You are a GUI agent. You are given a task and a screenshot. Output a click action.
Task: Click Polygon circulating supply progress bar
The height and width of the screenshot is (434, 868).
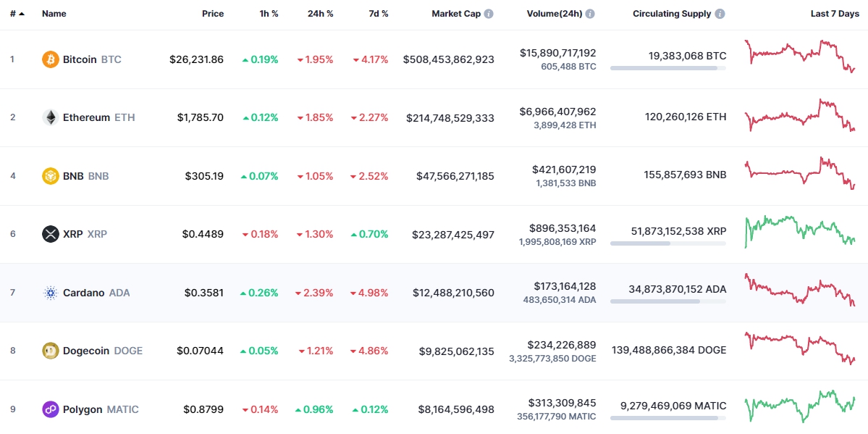[x=668, y=418]
